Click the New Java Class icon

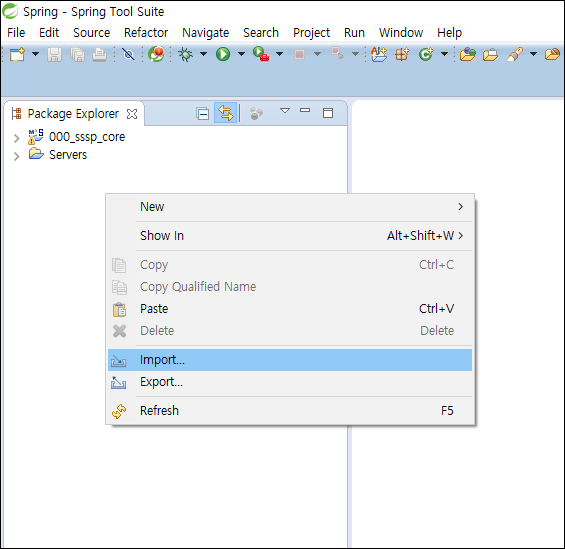[426, 54]
